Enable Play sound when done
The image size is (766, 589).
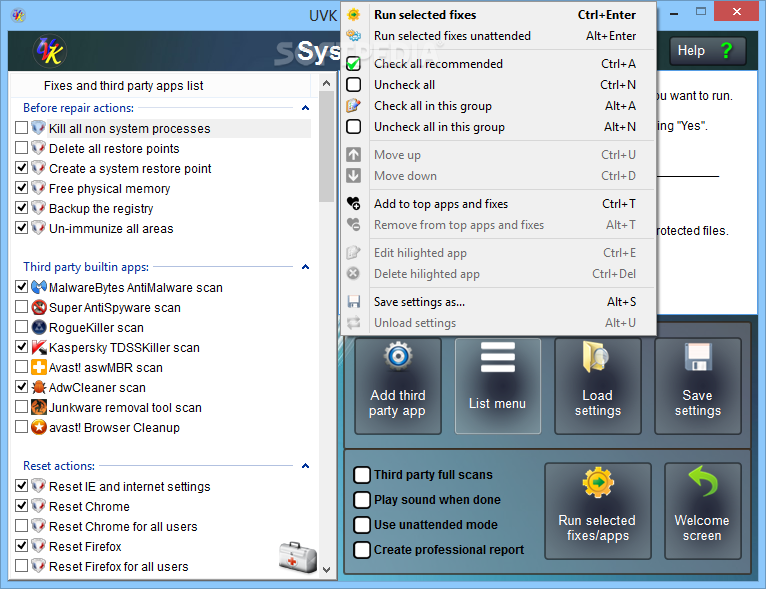click(362, 500)
